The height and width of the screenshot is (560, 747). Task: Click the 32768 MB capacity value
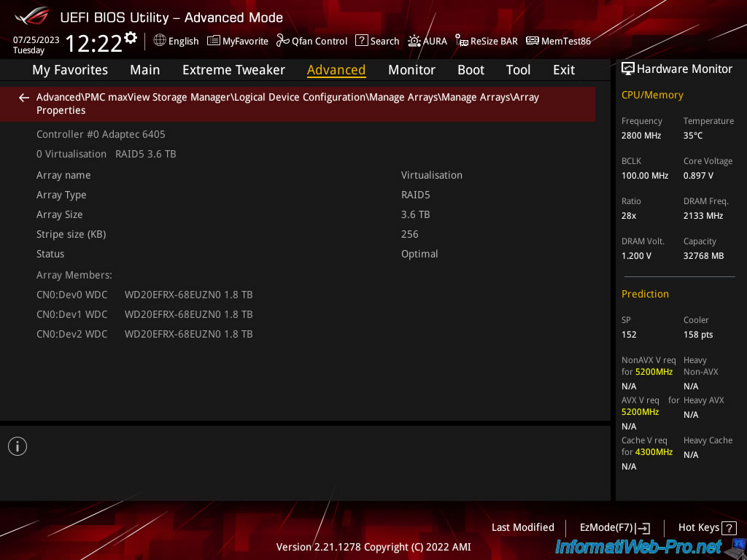703,256
